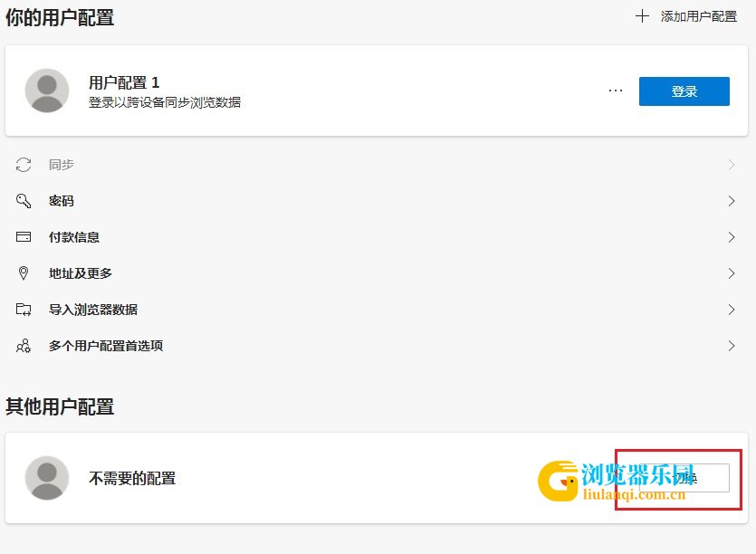Expand the 付款信息 row chevron
This screenshot has width=756, height=554.
point(732,237)
